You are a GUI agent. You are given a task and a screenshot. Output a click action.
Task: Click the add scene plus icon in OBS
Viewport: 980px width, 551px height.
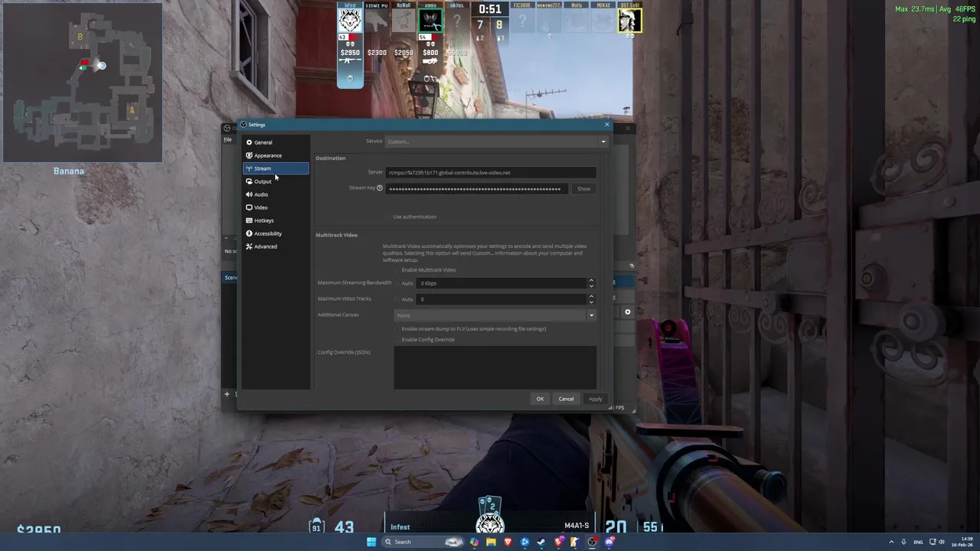(227, 394)
